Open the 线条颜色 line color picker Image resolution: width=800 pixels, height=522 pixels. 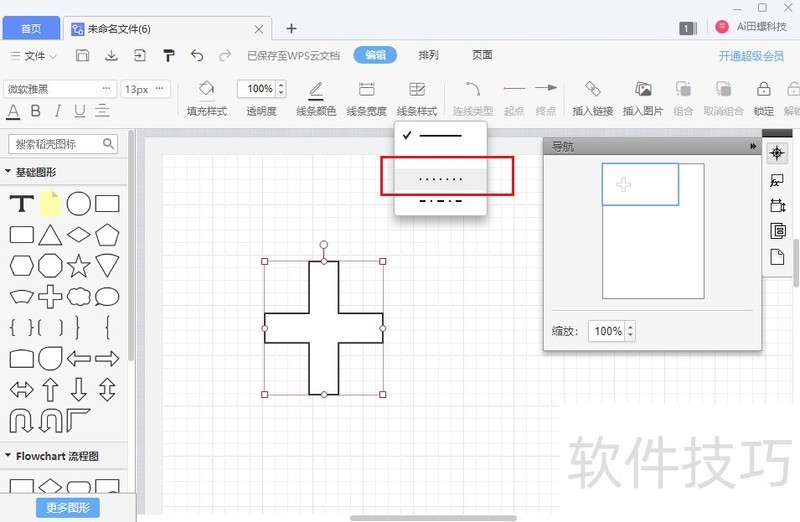(x=316, y=89)
